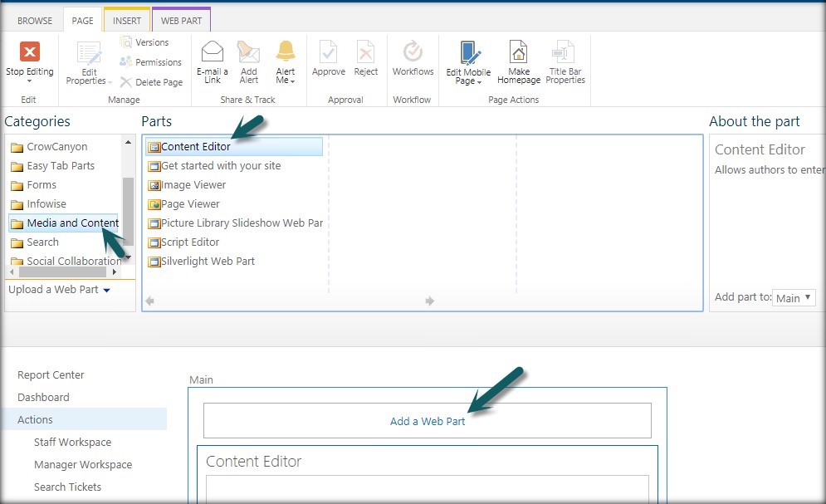
Task: Go to previous page of parts arrow
Action: pos(149,301)
